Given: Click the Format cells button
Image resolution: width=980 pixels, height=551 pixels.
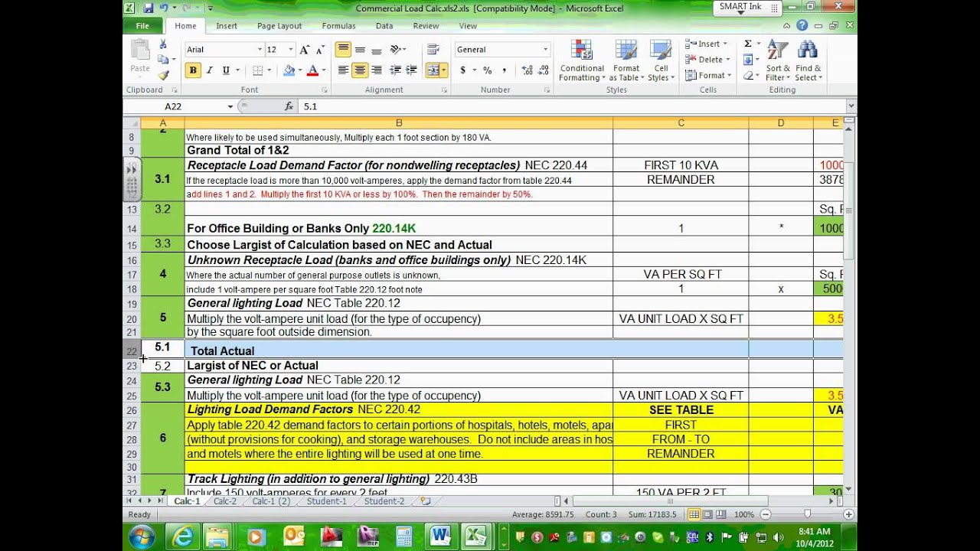Looking at the screenshot, I should [708, 75].
